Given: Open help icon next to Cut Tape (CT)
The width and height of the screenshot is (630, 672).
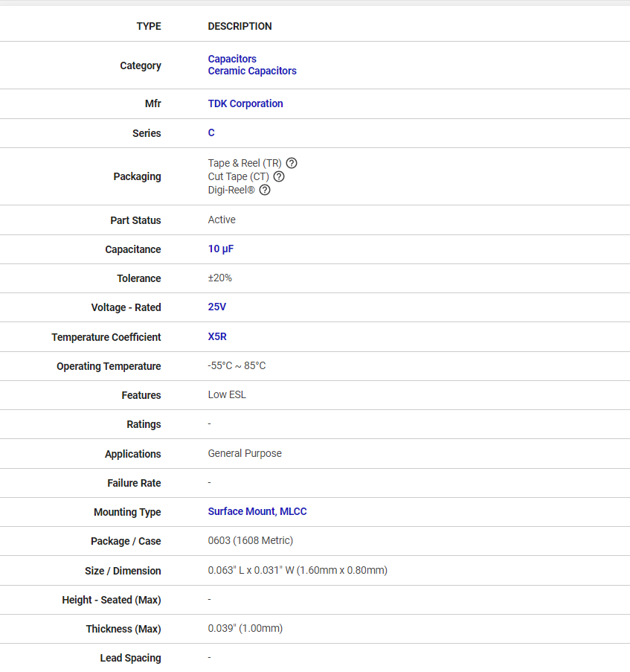Looking at the screenshot, I should (x=279, y=176).
